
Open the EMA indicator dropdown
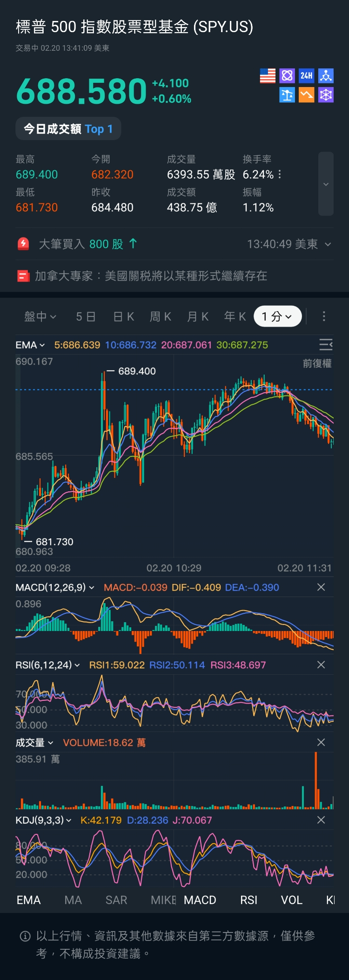30,345
